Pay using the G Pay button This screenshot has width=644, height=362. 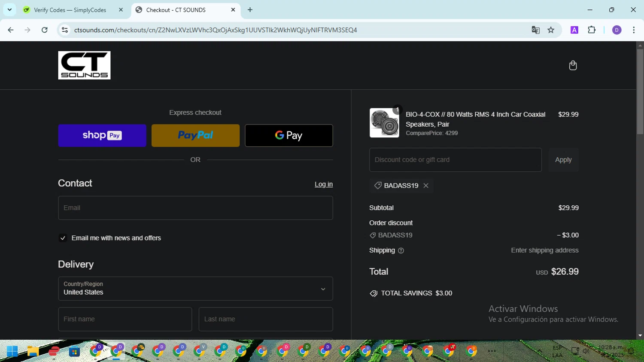(x=289, y=136)
